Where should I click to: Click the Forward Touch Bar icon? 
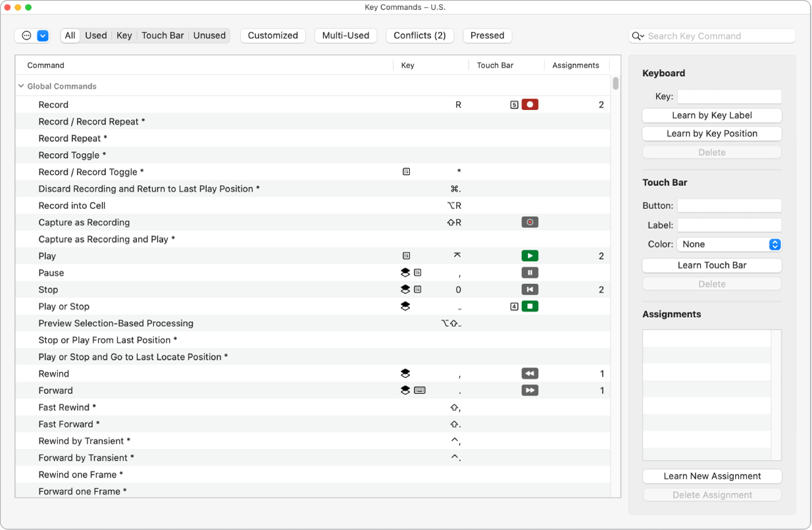click(x=530, y=391)
